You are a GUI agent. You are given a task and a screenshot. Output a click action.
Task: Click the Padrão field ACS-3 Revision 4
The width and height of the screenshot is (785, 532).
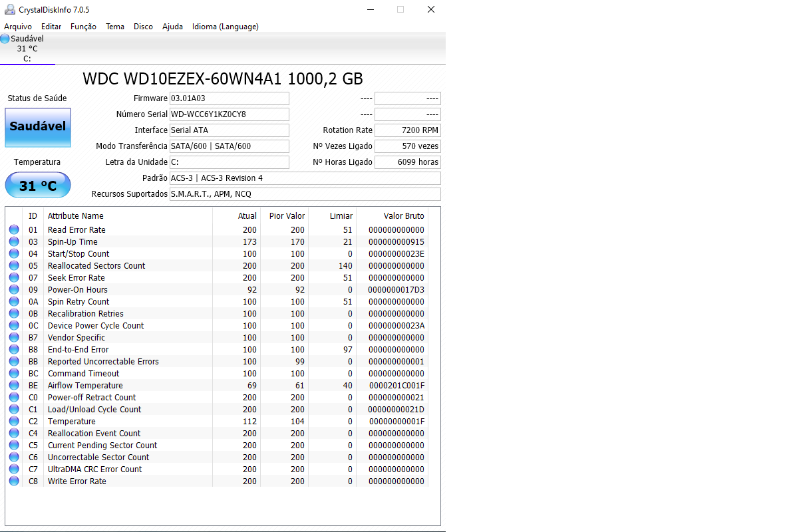point(305,178)
